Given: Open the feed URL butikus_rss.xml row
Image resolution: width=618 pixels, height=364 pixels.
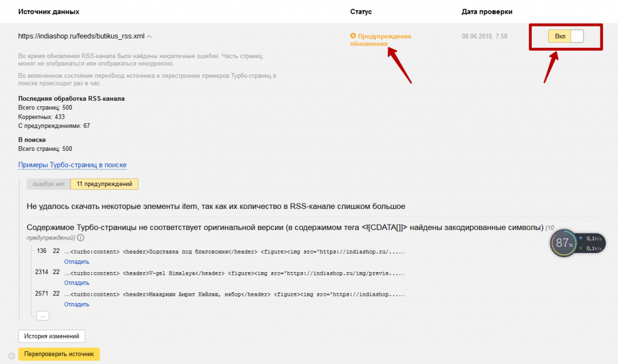Looking at the screenshot, I should pos(81,36).
